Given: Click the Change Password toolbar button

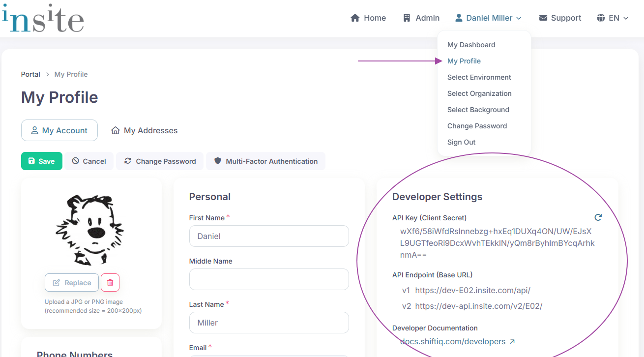Looking at the screenshot, I should point(160,161).
